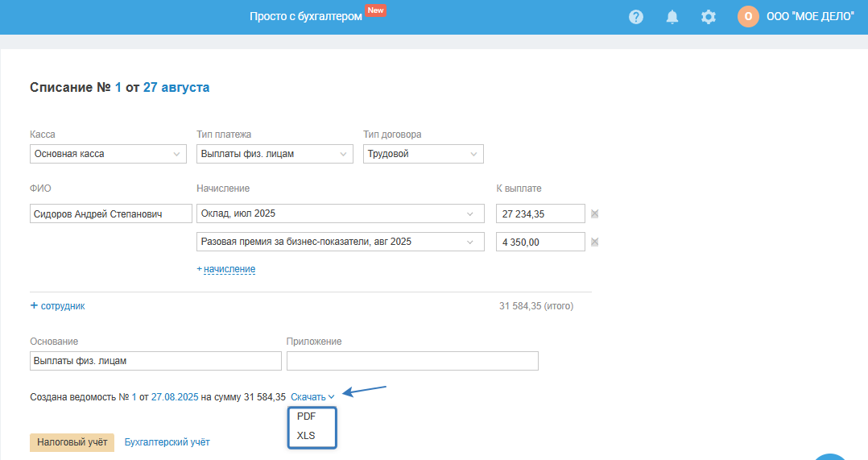Open the notifications bell
Viewport: 868px width, 460px height.
pos(672,16)
